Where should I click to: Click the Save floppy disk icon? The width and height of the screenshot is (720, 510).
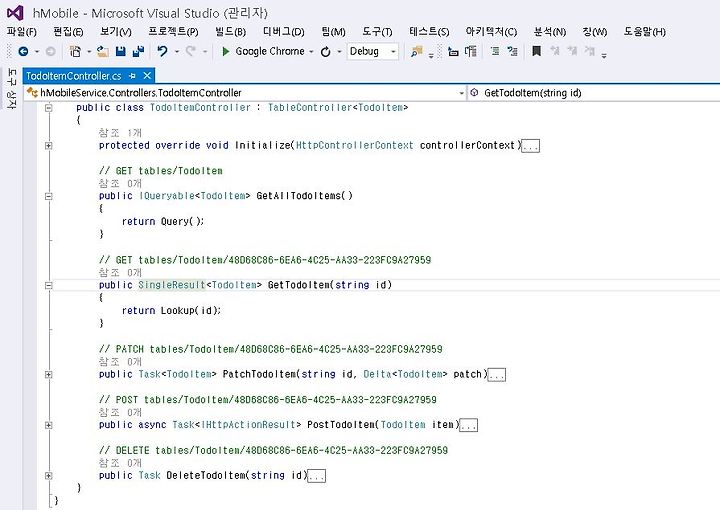[x=121, y=51]
